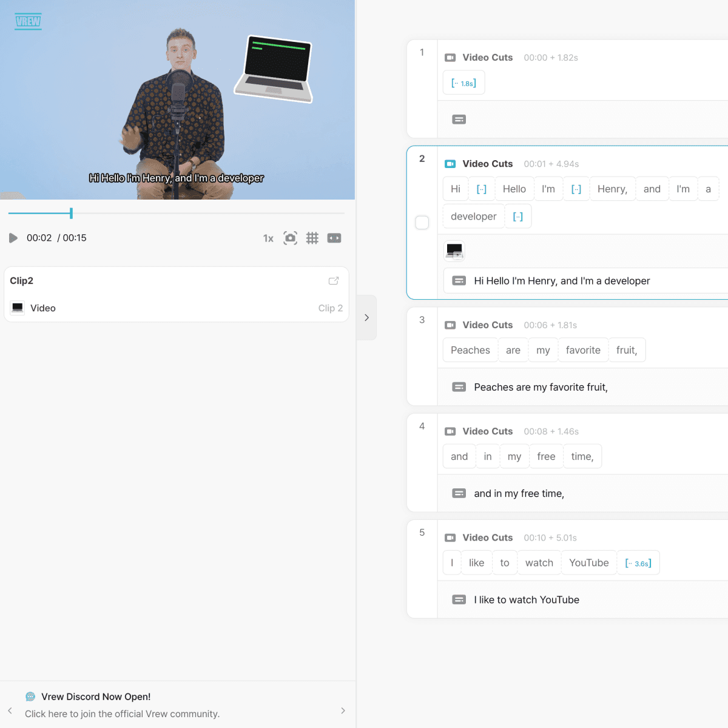
Task: Collapse the panel with the right chevron handle
Action: pyautogui.click(x=366, y=317)
